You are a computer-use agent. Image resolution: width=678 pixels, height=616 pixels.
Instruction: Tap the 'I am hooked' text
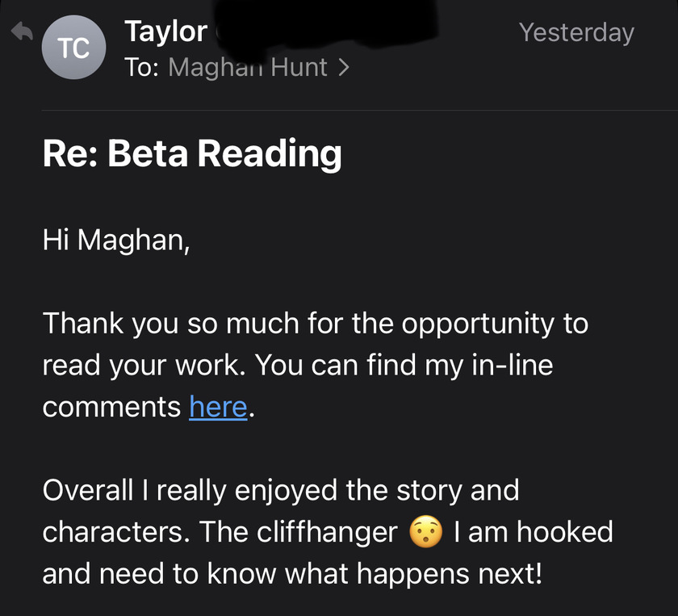click(x=534, y=532)
